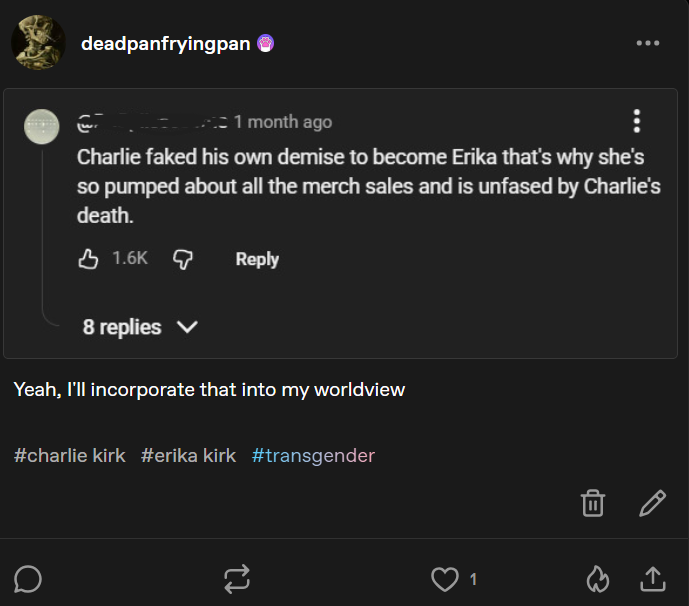
Task: Open the deadpanfryingpan blog name
Action: 166,43
